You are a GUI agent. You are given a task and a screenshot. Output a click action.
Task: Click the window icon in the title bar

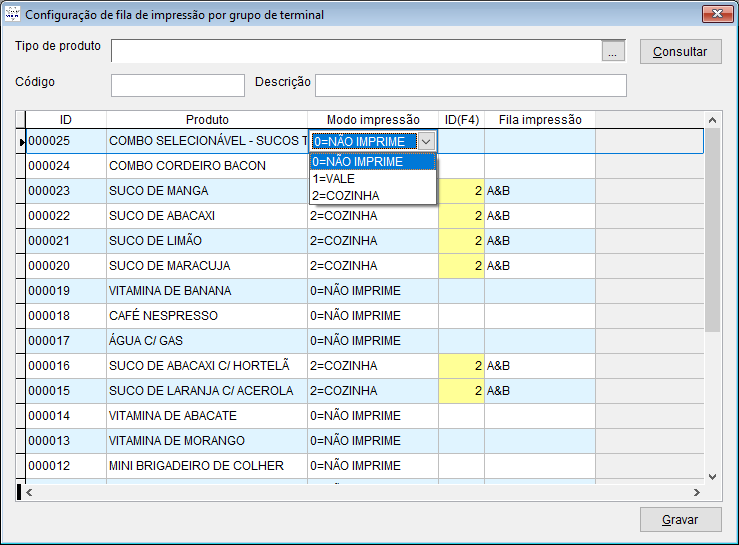12,15
